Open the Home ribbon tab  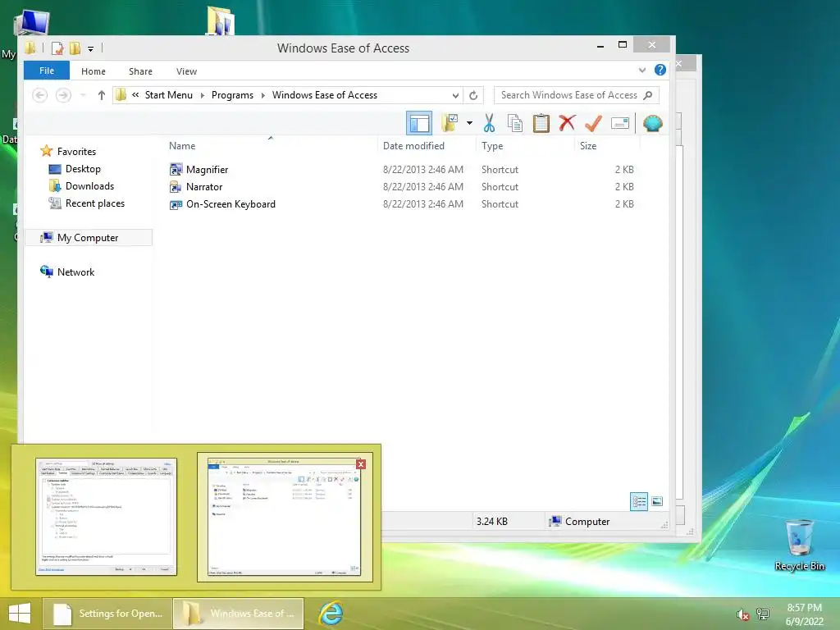click(x=94, y=71)
